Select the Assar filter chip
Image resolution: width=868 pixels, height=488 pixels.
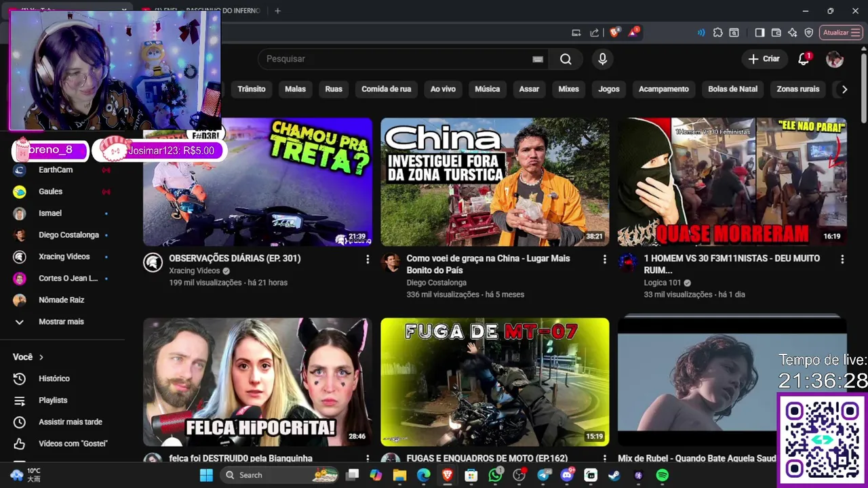click(x=529, y=89)
